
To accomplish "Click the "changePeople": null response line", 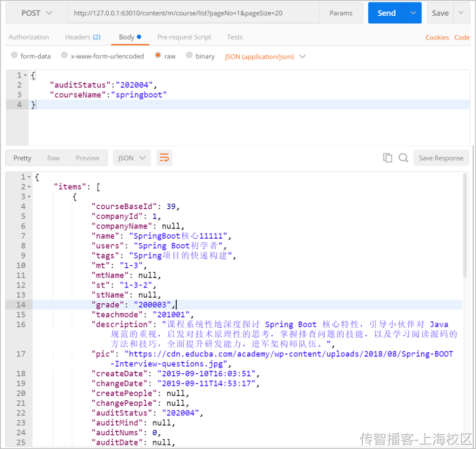I will tap(140, 403).
